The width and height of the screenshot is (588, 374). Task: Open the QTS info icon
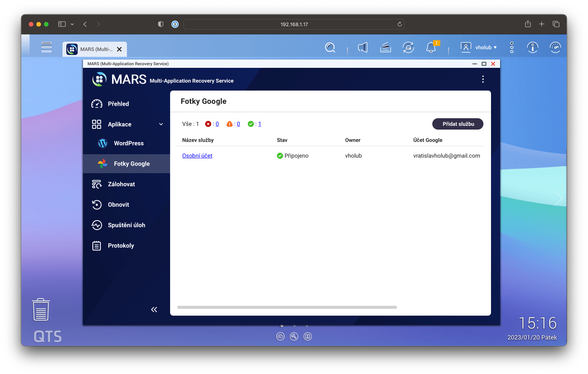(533, 47)
